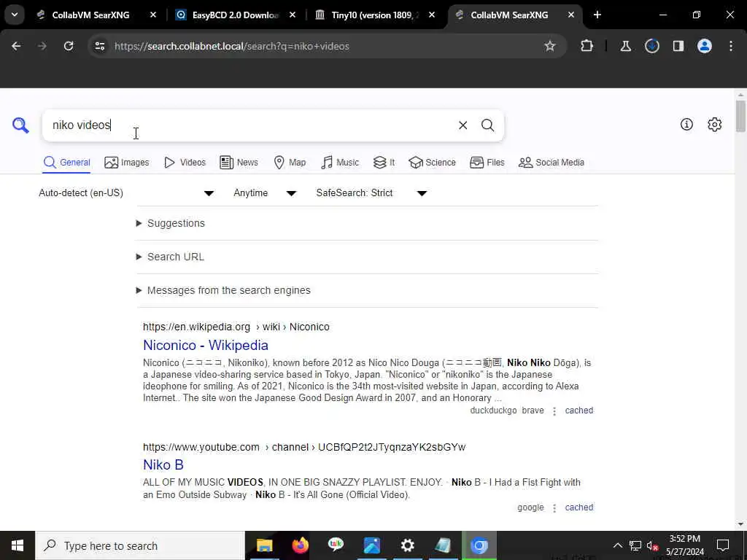Select the Images search category
Viewport: 747px width, 560px height.
(127, 163)
